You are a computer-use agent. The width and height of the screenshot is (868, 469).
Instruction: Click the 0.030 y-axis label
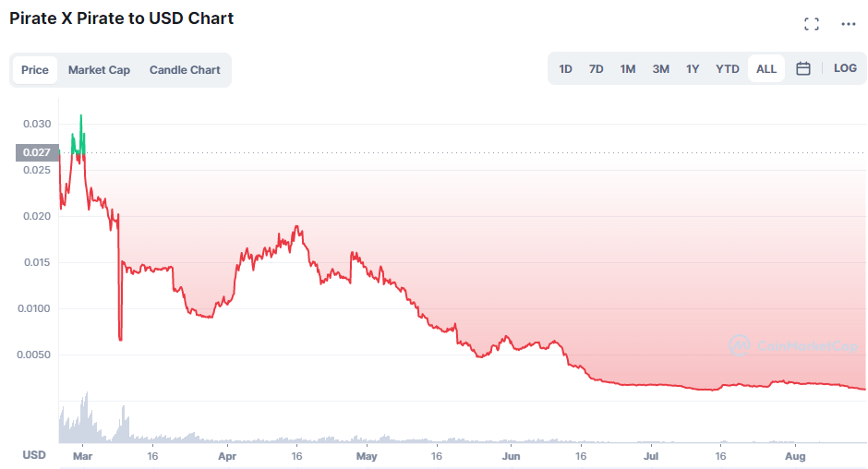tap(37, 124)
